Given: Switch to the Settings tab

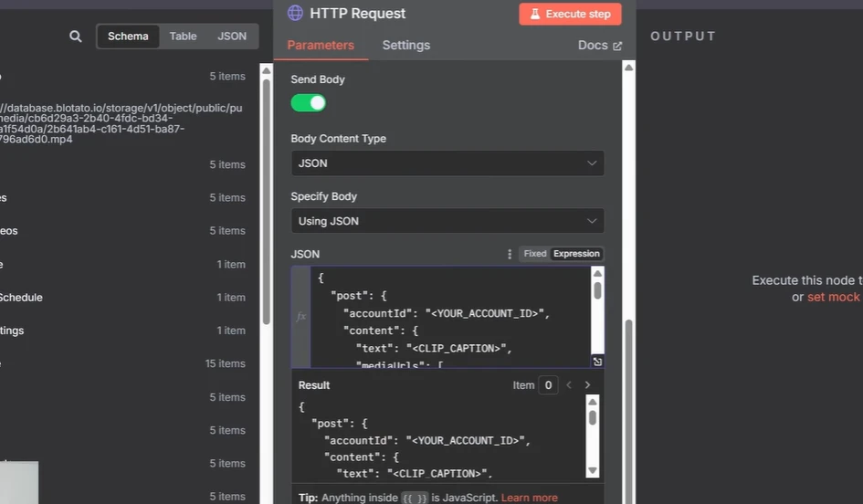Looking at the screenshot, I should [406, 46].
